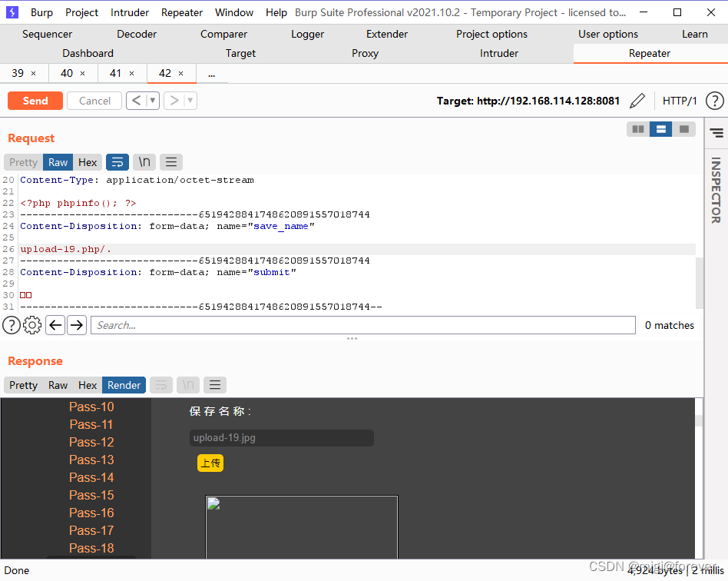Open the Burp menu

(41, 12)
